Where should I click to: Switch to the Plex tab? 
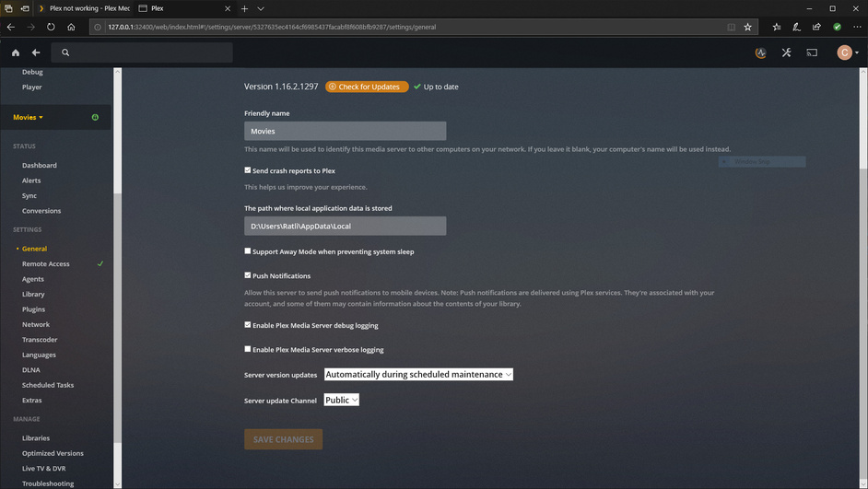pos(185,8)
